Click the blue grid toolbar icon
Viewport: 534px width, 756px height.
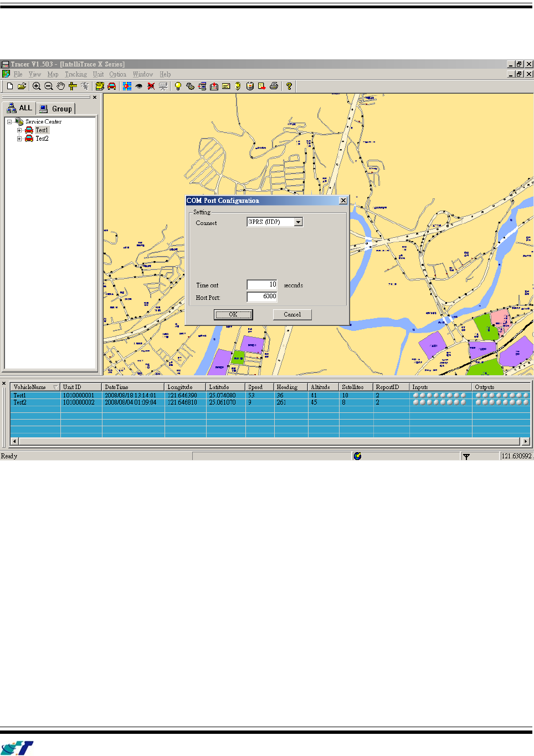pyautogui.click(x=127, y=86)
